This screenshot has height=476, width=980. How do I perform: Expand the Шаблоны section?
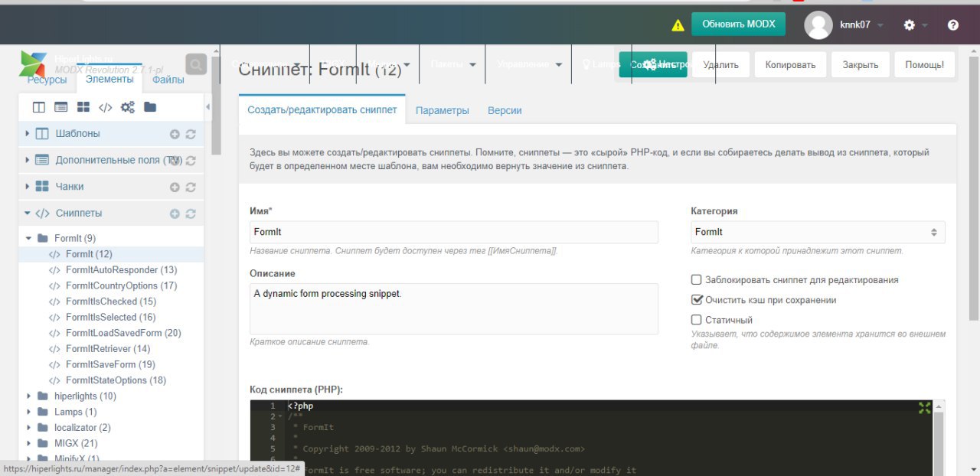[28, 134]
